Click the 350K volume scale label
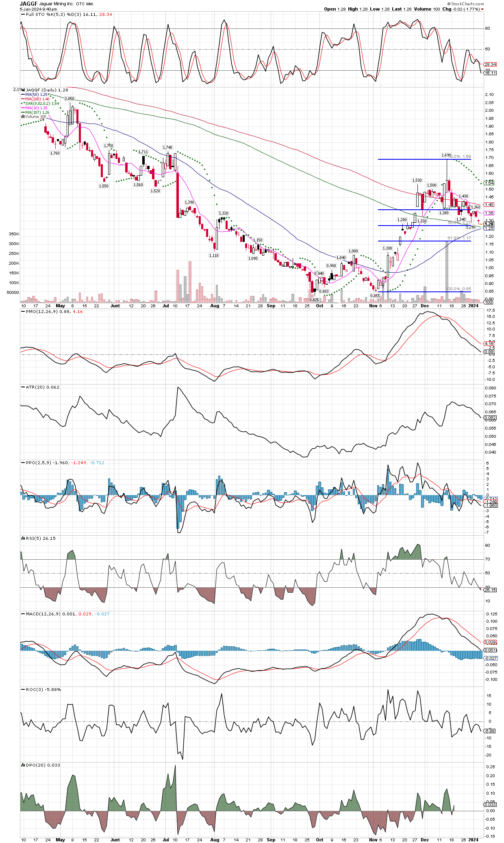Image resolution: width=504 pixels, height=843 pixels. (14, 234)
